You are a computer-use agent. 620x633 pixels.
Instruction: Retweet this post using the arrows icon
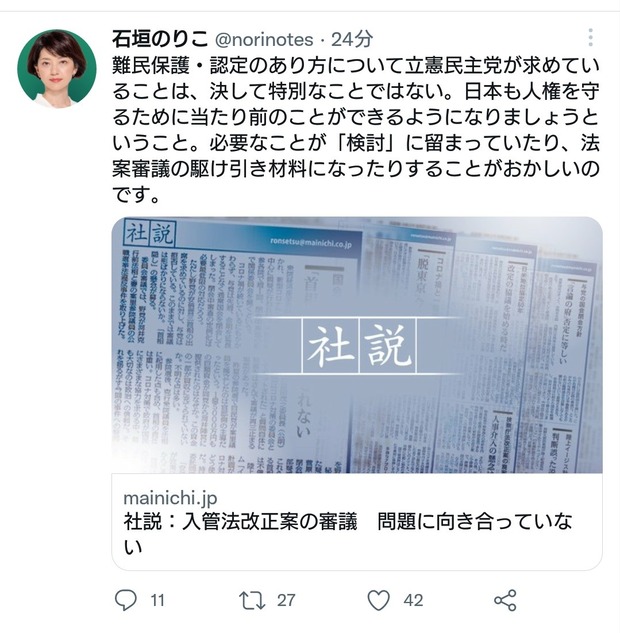point(252,600)
